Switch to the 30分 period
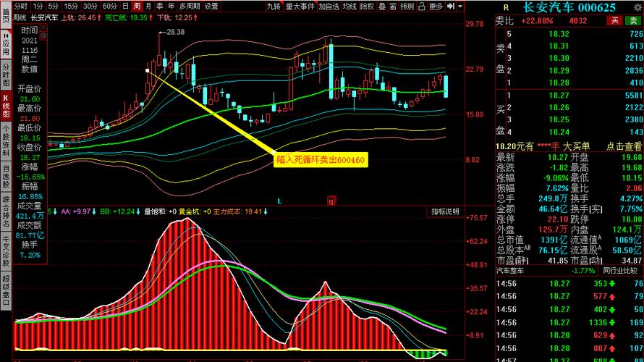The image size is (644, 362). click(90, 7)
